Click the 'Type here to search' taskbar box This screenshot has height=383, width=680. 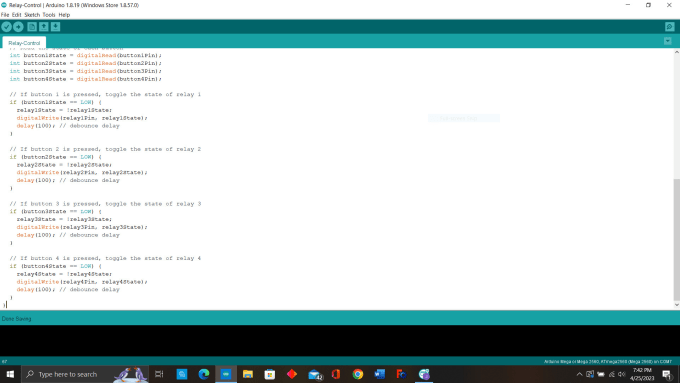coord(85,374)
